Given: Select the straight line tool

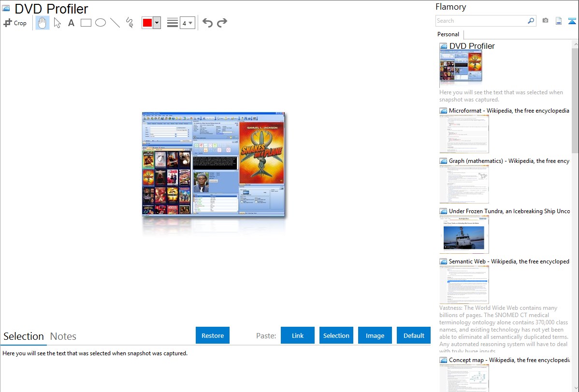Looking at the screenshot, I should tap(115, 23).
